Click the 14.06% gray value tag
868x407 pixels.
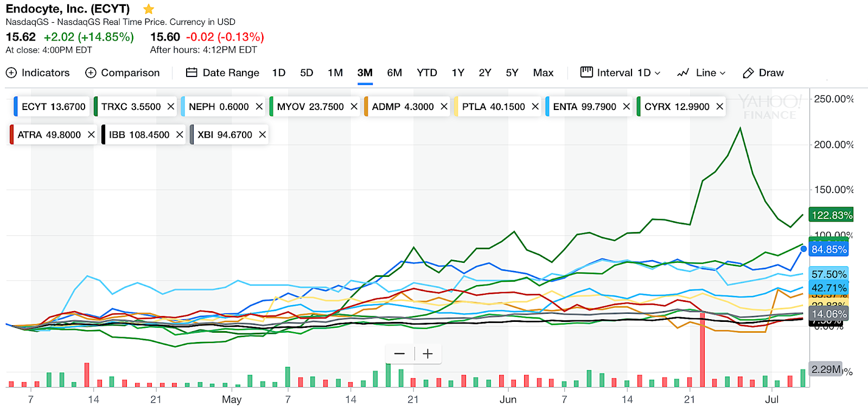click(828, 314)
